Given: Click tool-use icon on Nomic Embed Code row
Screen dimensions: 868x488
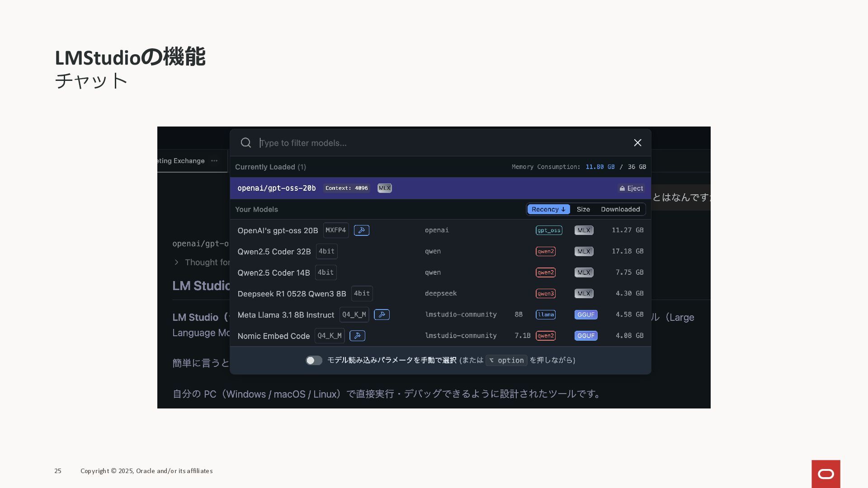Looking at the screenshot, I should tap(357, 336).
